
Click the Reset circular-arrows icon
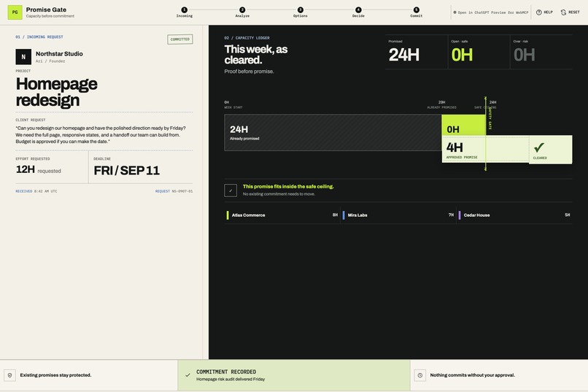(x=563, y=12)
